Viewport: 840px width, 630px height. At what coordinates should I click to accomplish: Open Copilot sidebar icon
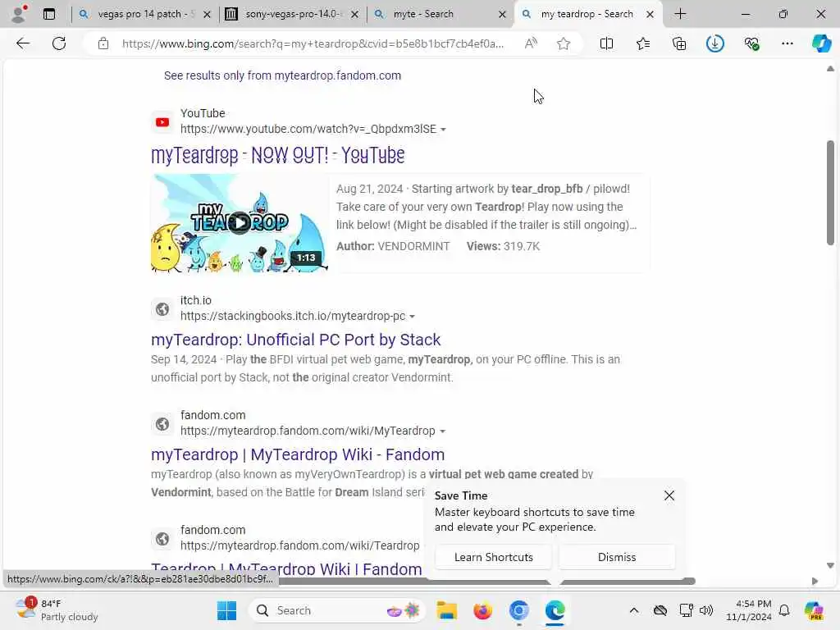pyautogui.click(x=821, y=43)
